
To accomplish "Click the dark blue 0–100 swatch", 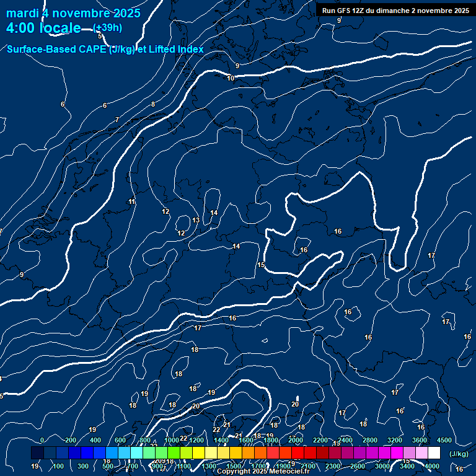I will pos(50,452).
